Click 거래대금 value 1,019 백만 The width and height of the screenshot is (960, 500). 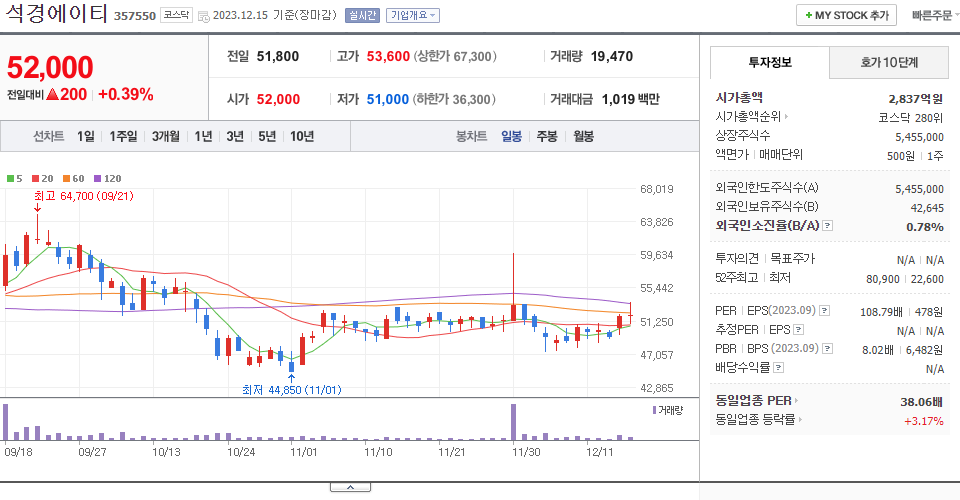click(x=631, y=99)
